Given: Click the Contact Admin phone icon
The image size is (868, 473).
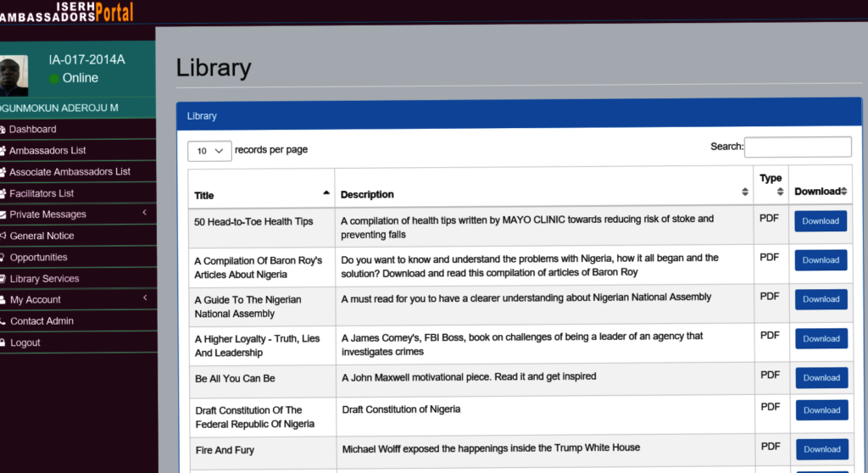Looking at the screenshot, I should (x=3, y=321).
